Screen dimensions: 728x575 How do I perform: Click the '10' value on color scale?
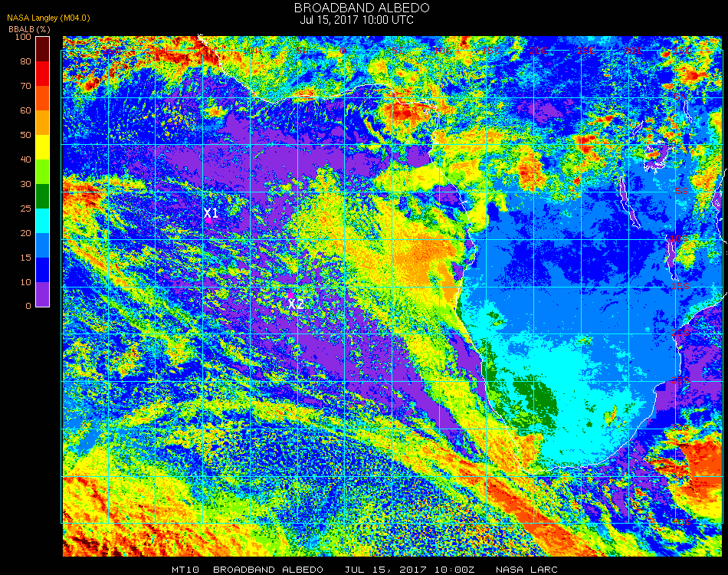pos(25,282)
